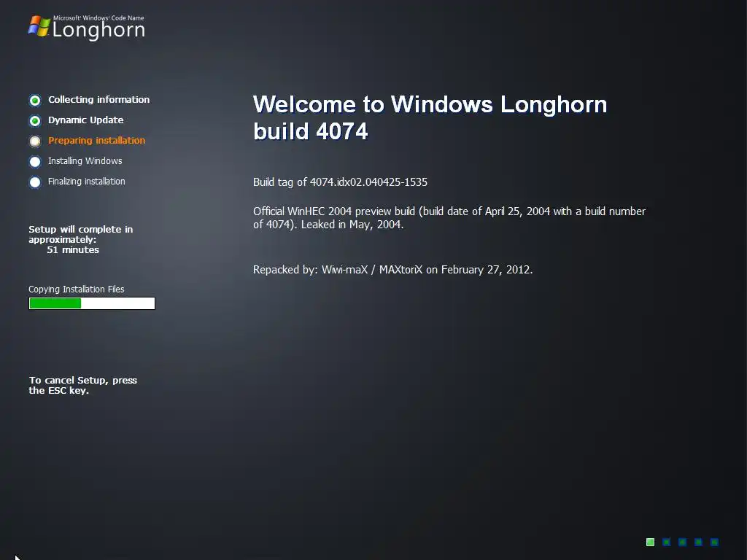Select the 'Installing Windows' step label
The width and height of the screenshot is (747, 560).
click(85, 161)
